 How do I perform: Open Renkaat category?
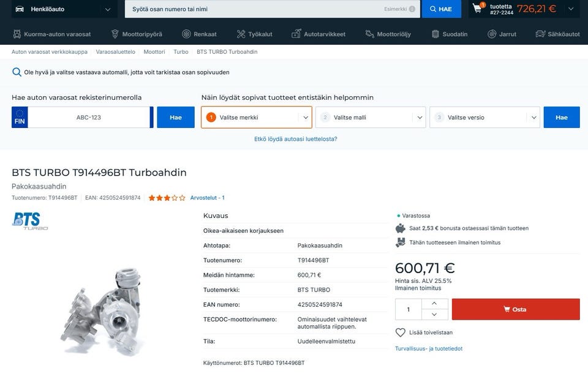pyautogui.click(x=200, y=34)
